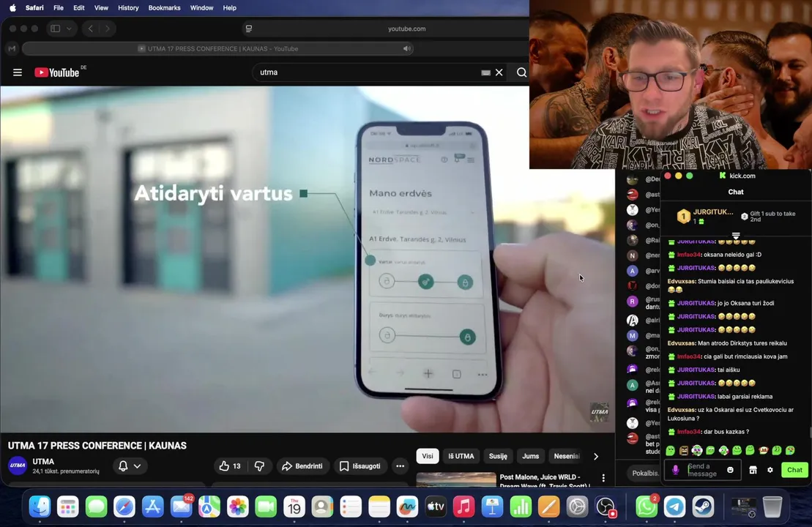Click Gift 1 sub to take 2nd
This screenshot has height=527, width=812.
click(769, 217)
